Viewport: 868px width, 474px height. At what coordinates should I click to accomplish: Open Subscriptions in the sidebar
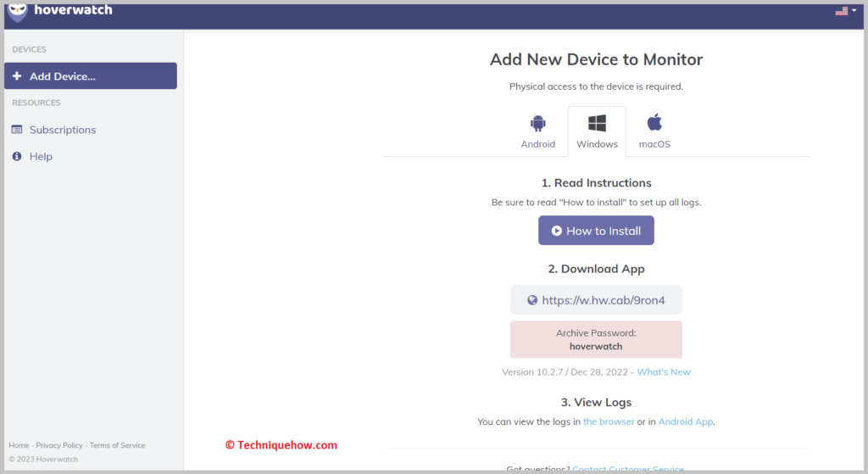coord(63,130)
